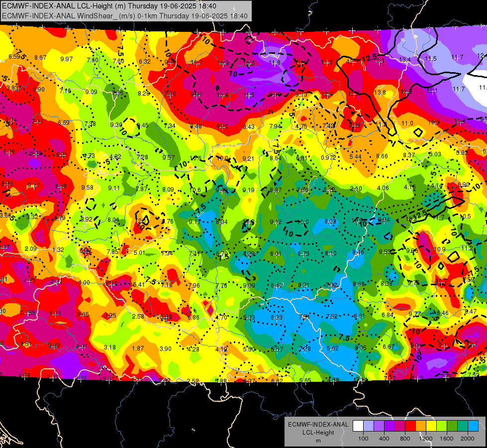Select the red legend swatch
This screenshot has height=448, width=487.
pyautogui.click(x=410, y=426)
